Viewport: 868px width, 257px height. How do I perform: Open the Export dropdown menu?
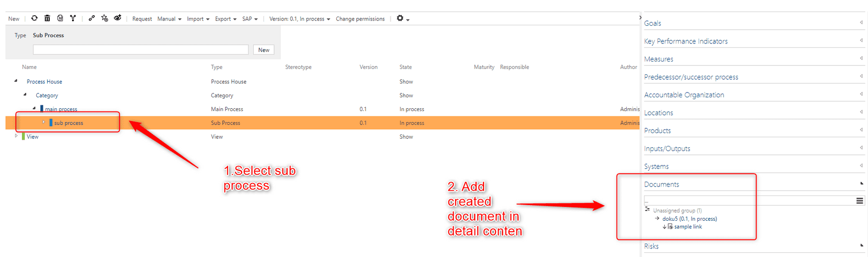(226, 19)
